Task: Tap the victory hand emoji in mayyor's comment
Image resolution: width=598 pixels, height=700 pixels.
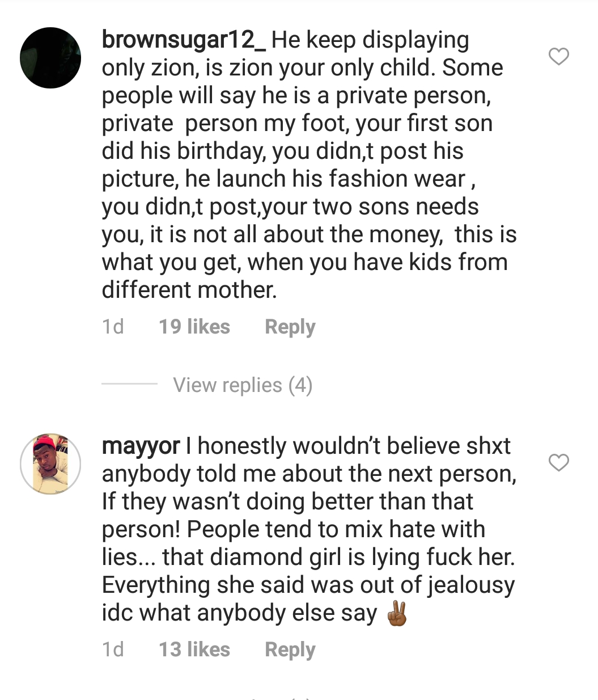Action: pos(397,614)
